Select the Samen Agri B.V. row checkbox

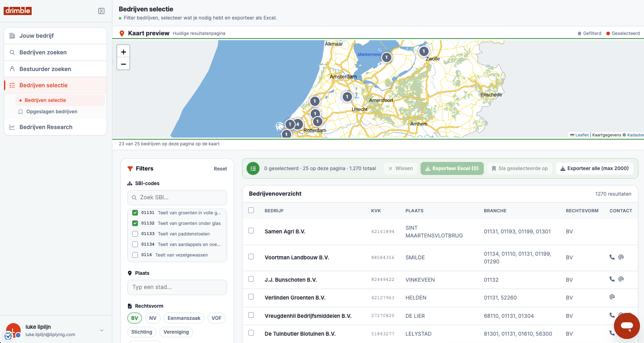click(251, 231)
